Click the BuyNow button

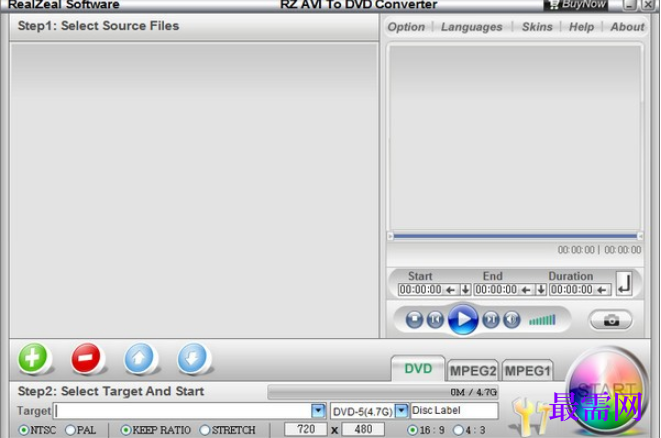pos(577,5)
